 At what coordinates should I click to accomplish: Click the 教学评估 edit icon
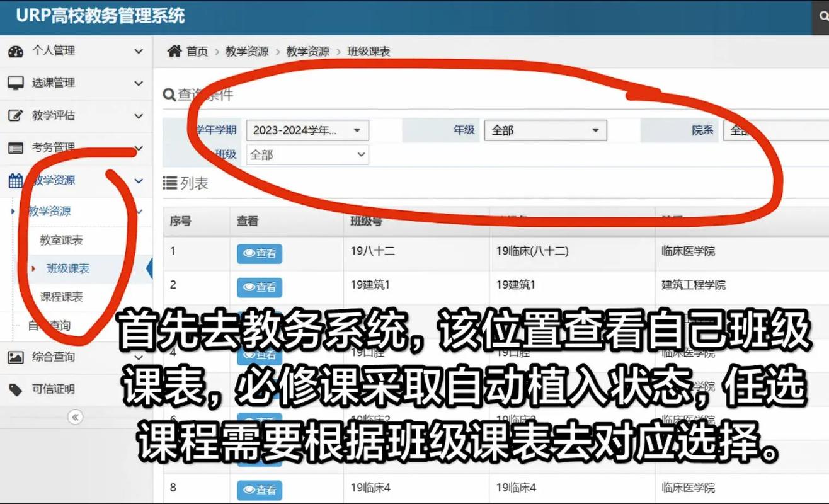[16, 115]
